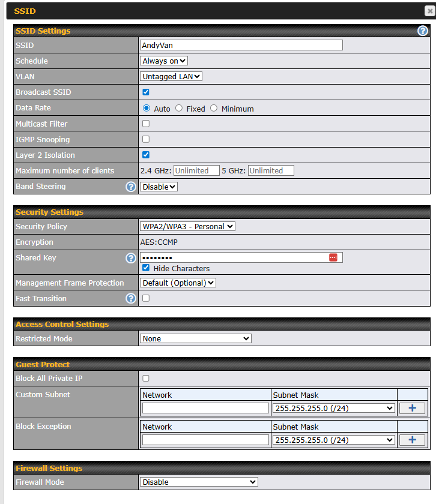Click the red icon inside Shared Key field
This screenshot has width=436, height=504.
tap(333, 257)
